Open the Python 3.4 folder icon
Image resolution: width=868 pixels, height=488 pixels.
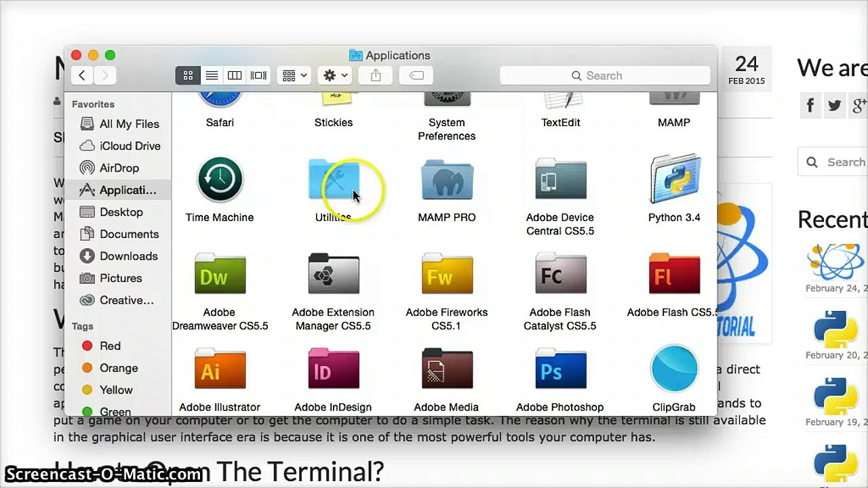click(x=674, y=179)
